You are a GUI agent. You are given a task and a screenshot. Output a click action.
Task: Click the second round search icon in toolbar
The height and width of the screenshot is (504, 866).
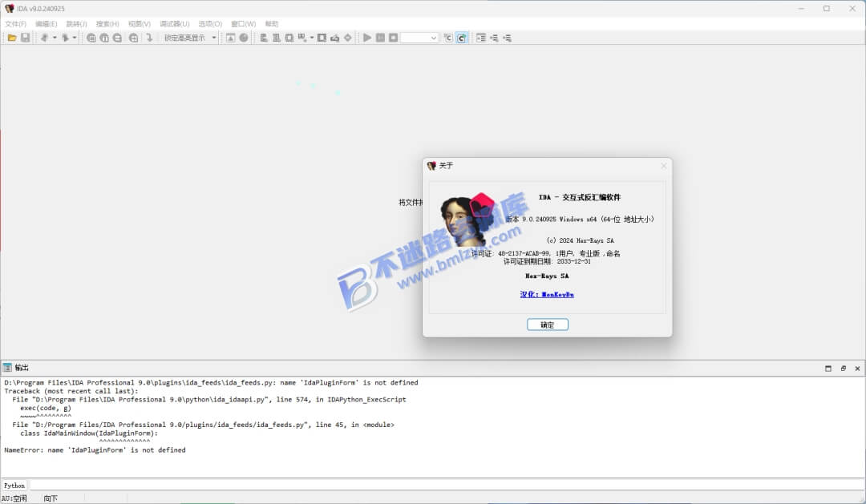tap(104, 38)
